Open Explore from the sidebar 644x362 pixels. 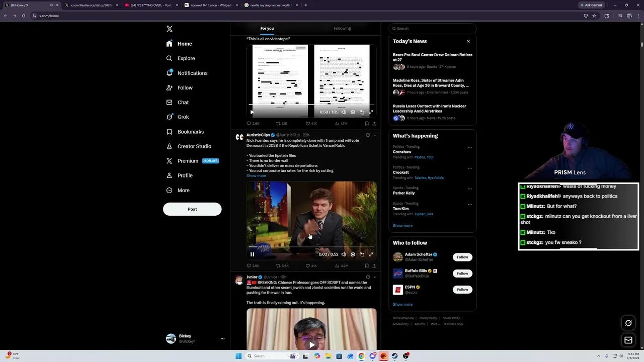[x=181, y=58]
